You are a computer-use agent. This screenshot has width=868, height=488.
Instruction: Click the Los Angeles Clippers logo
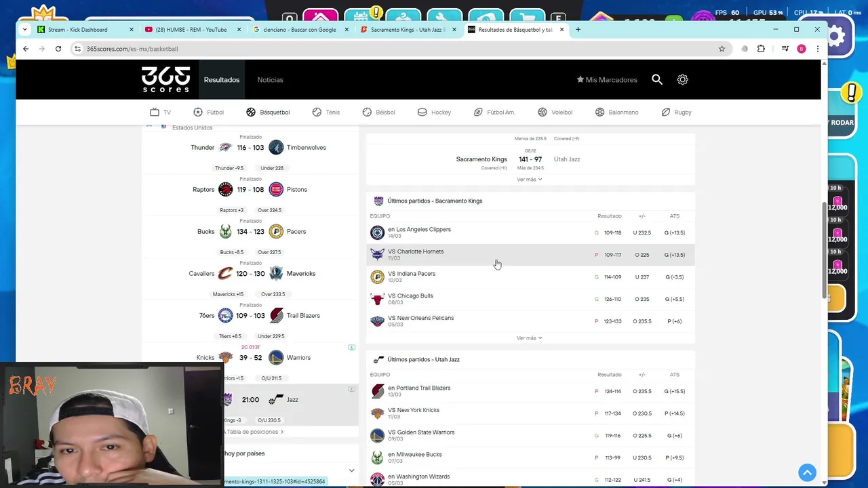(x=377, y=232)
